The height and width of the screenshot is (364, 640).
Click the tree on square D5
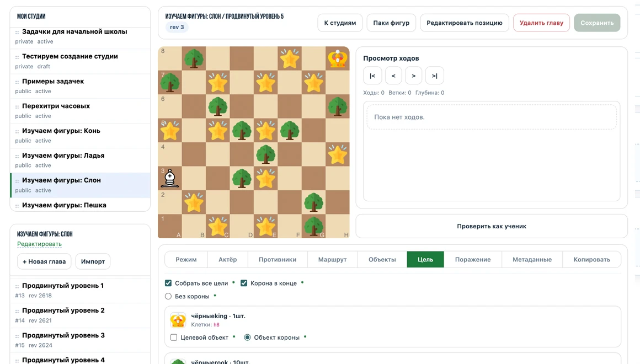242,131
